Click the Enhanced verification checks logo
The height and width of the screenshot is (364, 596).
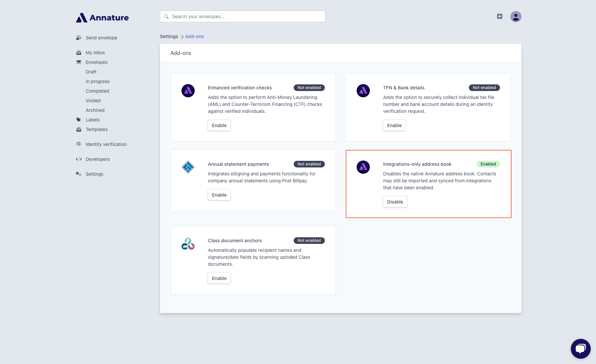point(188,91)
